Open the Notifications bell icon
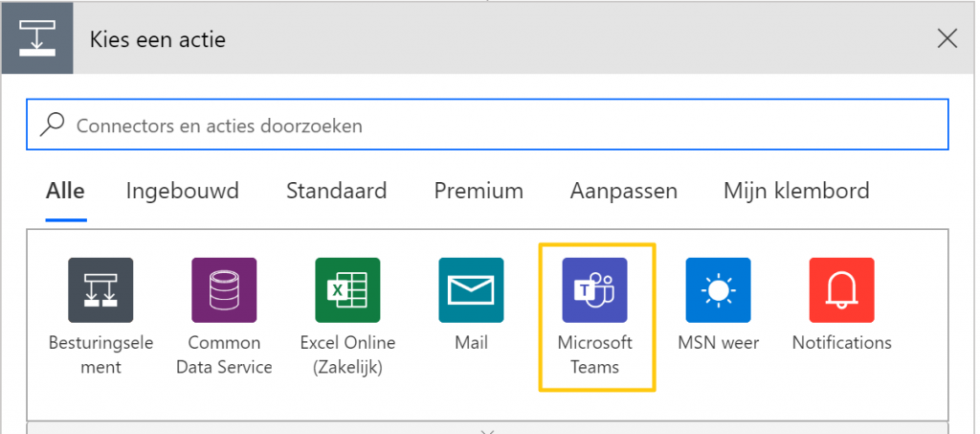980x434 pixels. pyautogui.click(x=842, y=290)
